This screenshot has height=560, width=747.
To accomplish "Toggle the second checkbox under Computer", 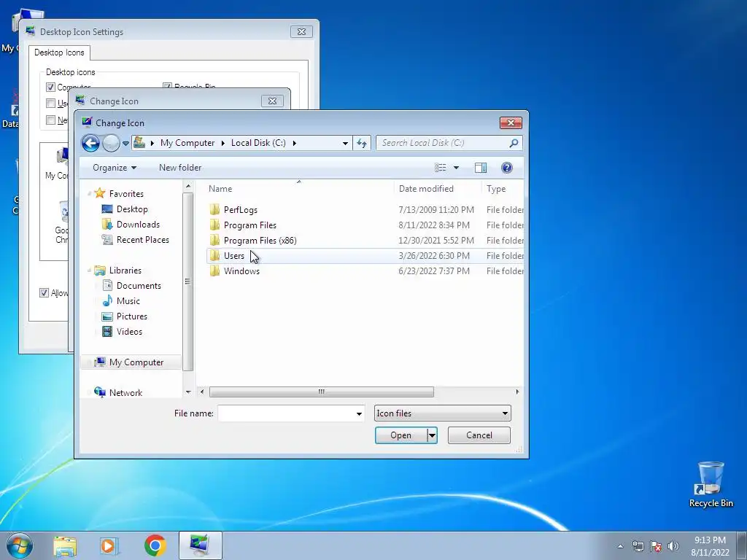I will point(50,104).
